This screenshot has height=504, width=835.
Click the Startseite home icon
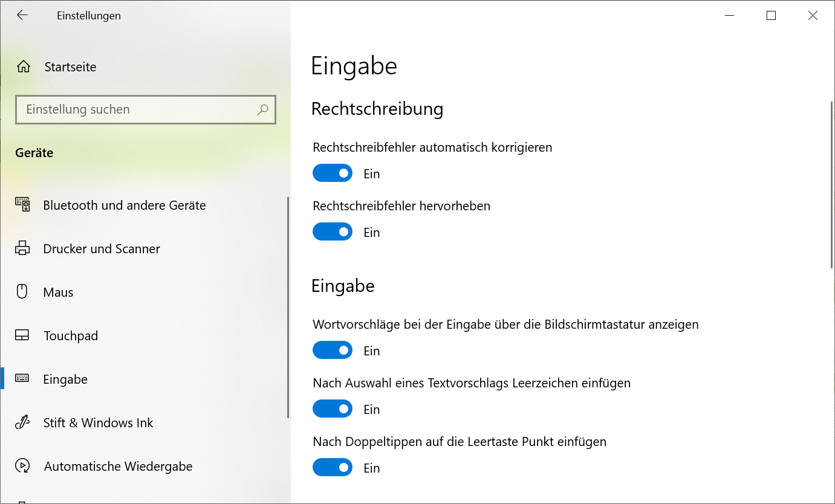tap(24, 67)
